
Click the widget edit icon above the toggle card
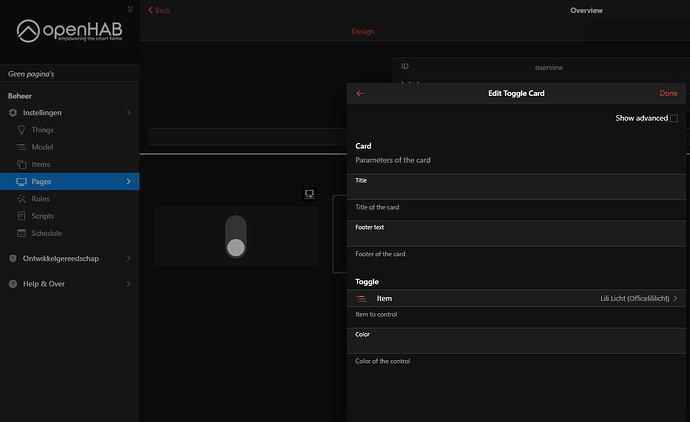[x=310, y=194]
